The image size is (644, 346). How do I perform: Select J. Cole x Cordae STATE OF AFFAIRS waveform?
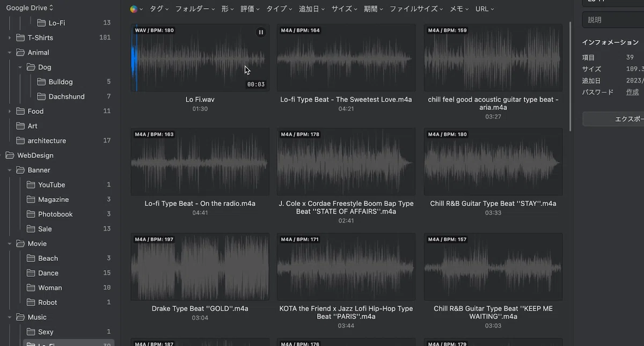[346, 161]
